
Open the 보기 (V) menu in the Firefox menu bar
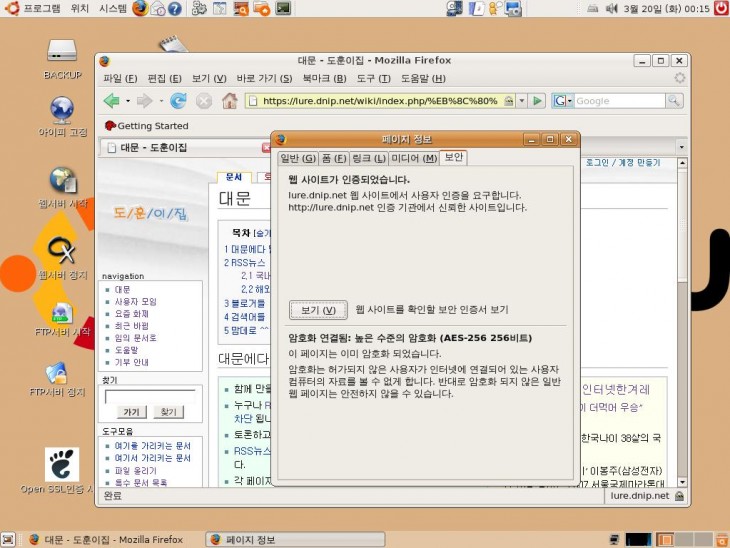pyautogui.click(x=209, y=78)
